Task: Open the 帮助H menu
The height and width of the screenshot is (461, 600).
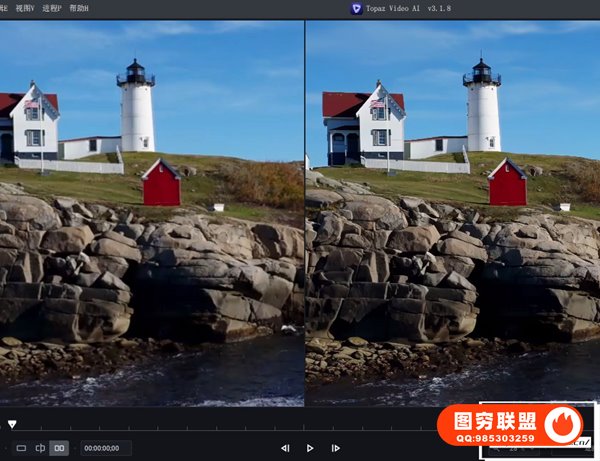Action: click(79, 8)
